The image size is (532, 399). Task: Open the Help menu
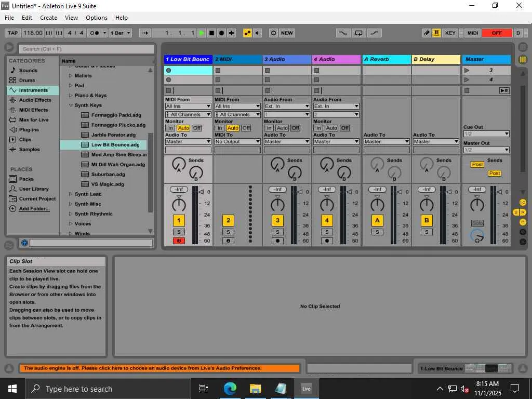(122, 18)
